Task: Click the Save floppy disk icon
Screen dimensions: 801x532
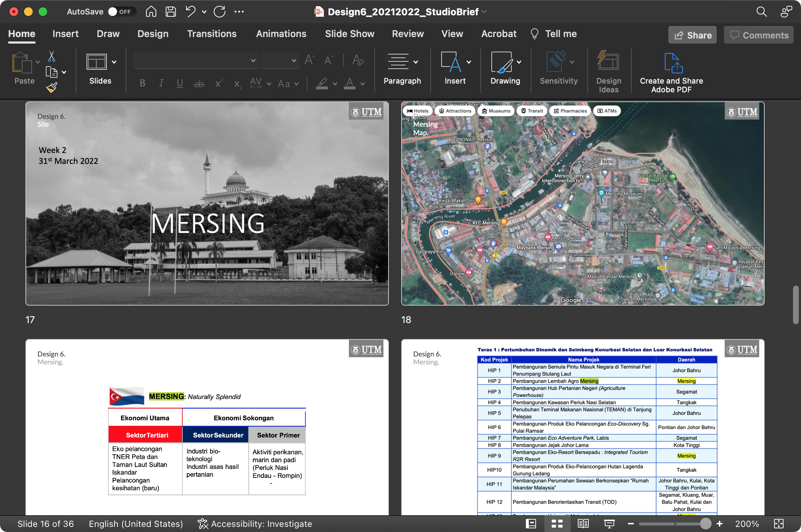Action: 171,12
